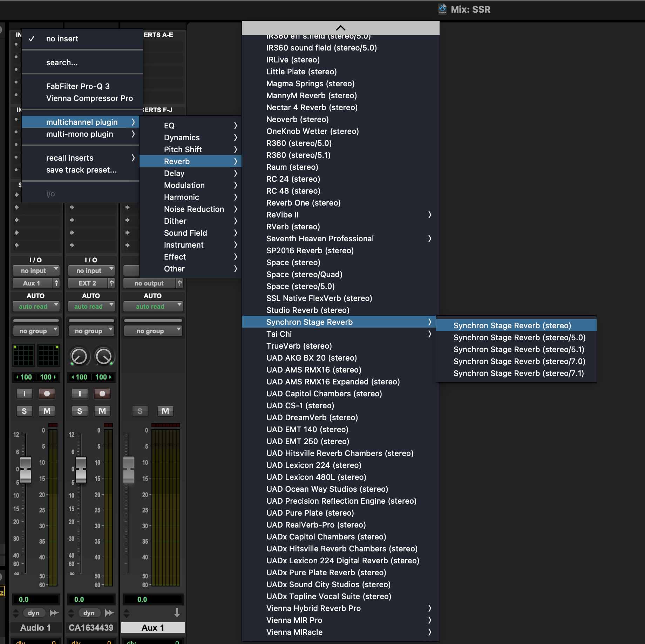Open Audio 1 output selector Aux 1
This screenshot has width=645, height=644.
32,283
